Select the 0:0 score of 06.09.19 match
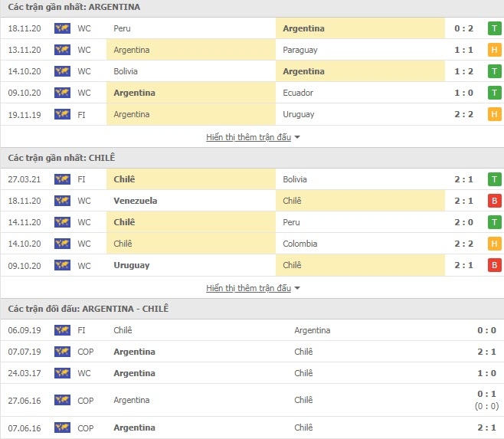This screenshot has height=439, width=504. pos(486,330)
